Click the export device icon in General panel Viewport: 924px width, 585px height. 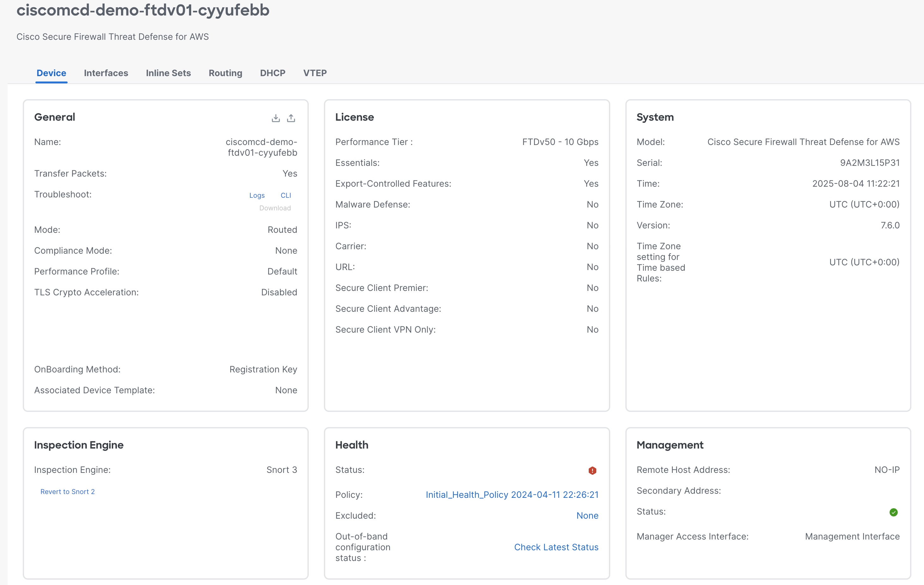click(x=291, y=118)
